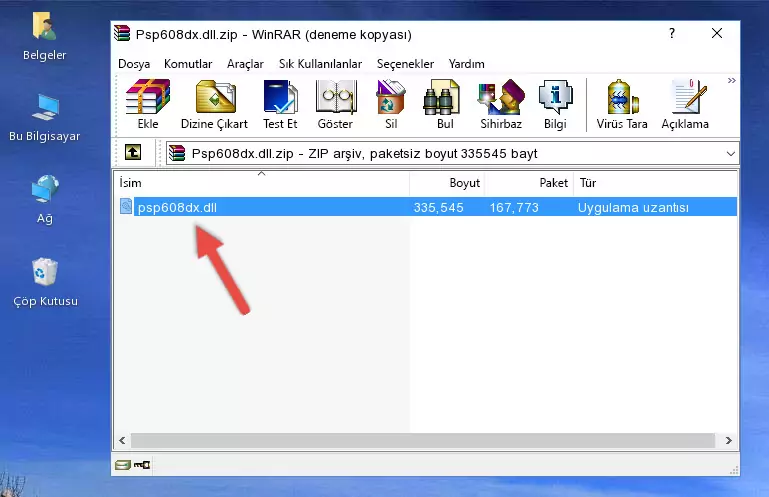Screen dimensions: 769x497
Task: Click the status bar drive icon
Action: 123,464
